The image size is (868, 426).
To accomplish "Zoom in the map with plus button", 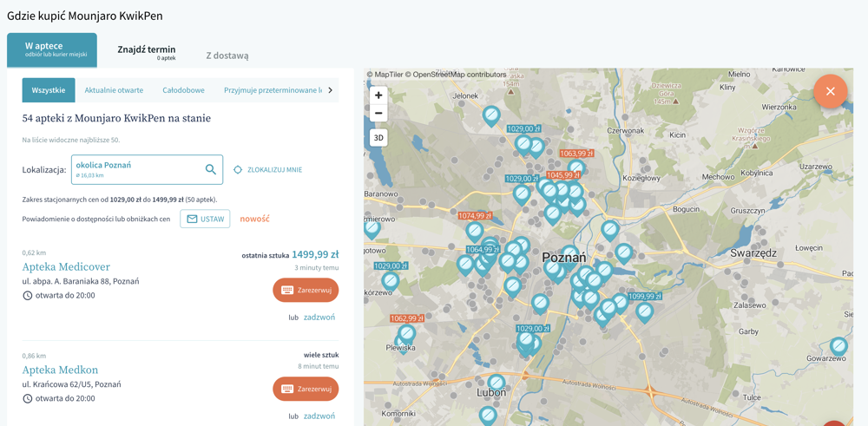I will point(378,95).
